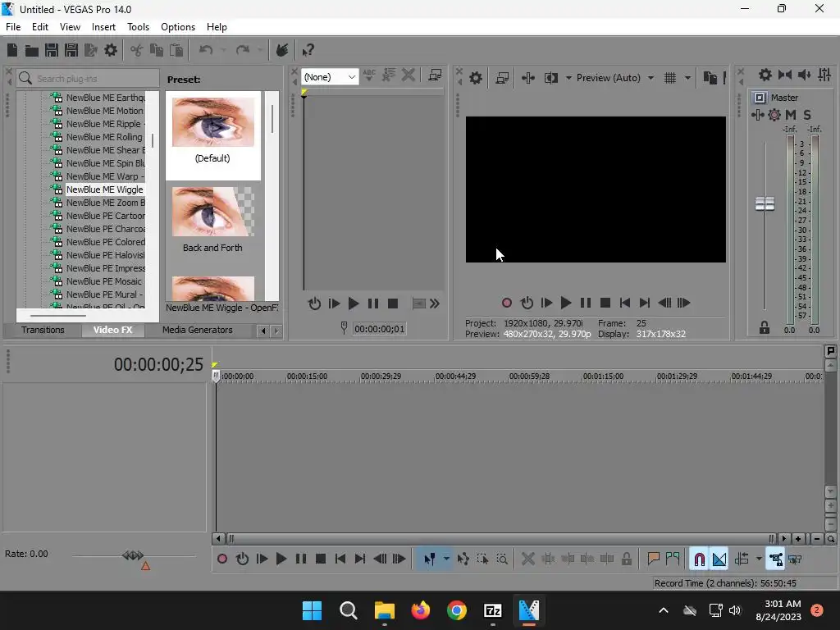840x630 pixels.
Task: Solo the Master bus with S
Action: [807, 115]
